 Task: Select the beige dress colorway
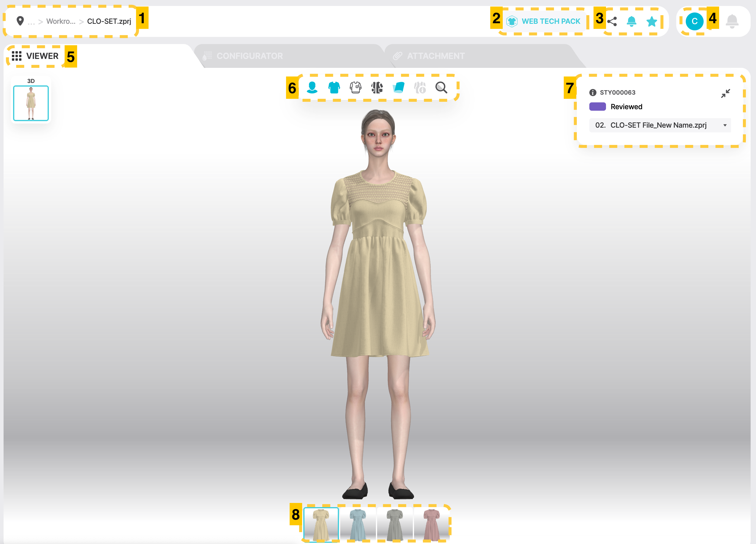pos(321,525)
